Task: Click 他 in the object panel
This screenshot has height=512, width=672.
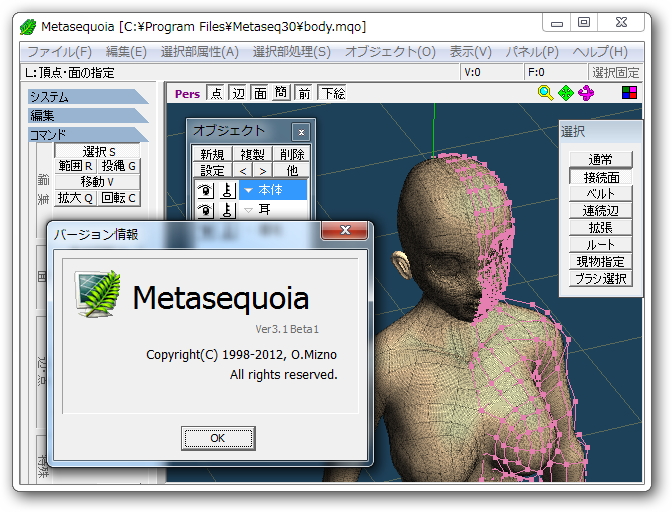Action: [291, 171]
